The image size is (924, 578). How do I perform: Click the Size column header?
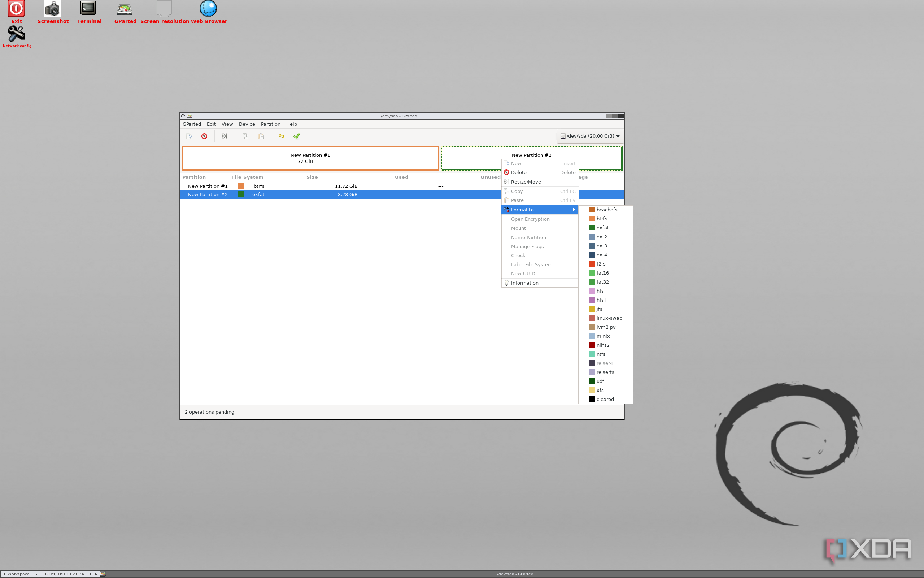[312, 177]
